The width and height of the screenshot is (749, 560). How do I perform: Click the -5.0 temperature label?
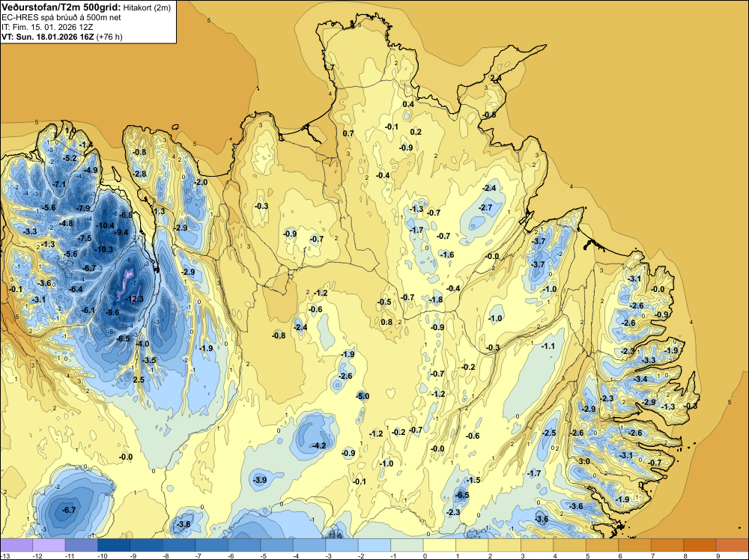363,396
